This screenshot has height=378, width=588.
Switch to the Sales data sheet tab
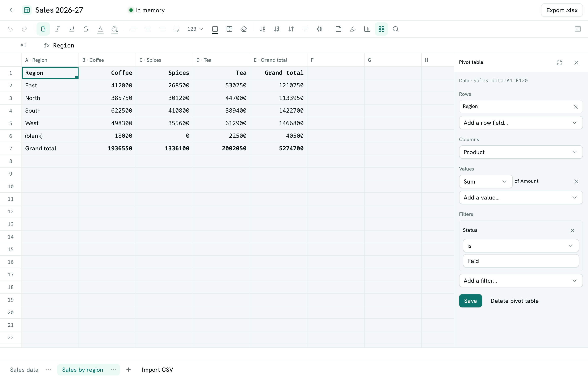pos(24,370)
